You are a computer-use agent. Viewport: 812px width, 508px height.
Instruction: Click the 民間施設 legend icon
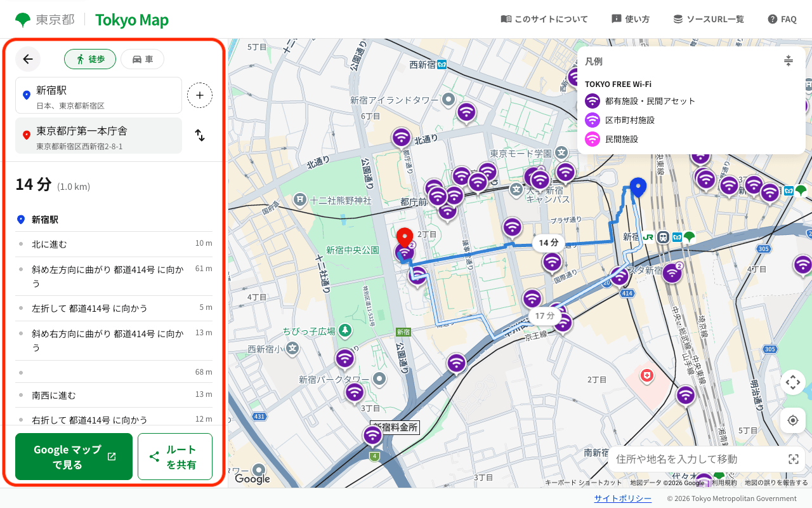pyautogui.click(x=593, y=139)
